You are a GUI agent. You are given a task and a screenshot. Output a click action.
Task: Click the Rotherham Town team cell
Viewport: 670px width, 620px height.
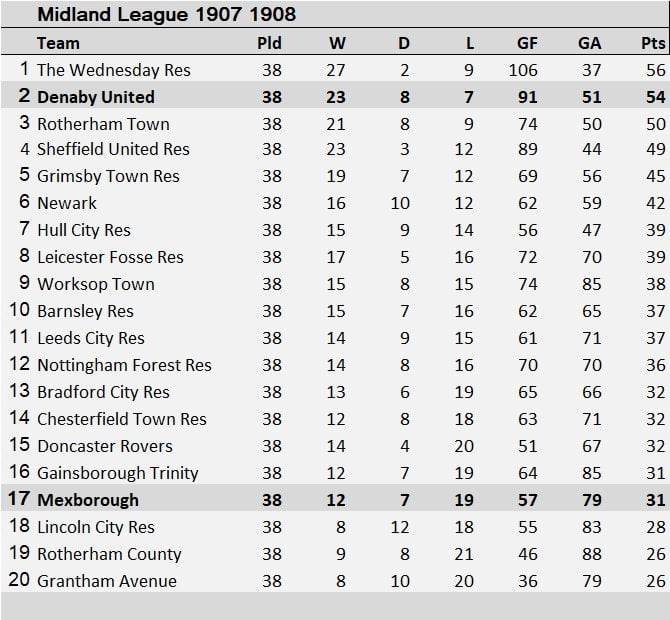click(103, 124)
